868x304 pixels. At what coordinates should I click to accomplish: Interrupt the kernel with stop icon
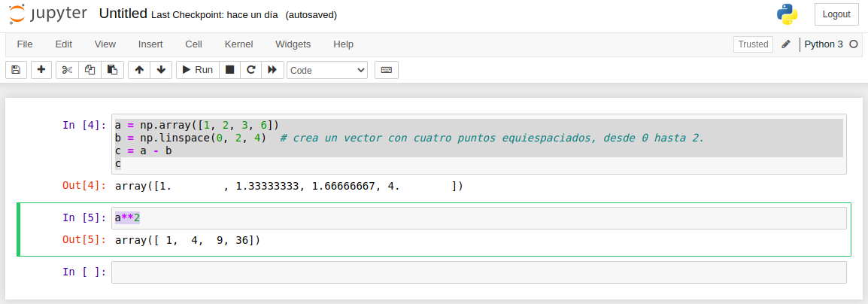[230, 70]
